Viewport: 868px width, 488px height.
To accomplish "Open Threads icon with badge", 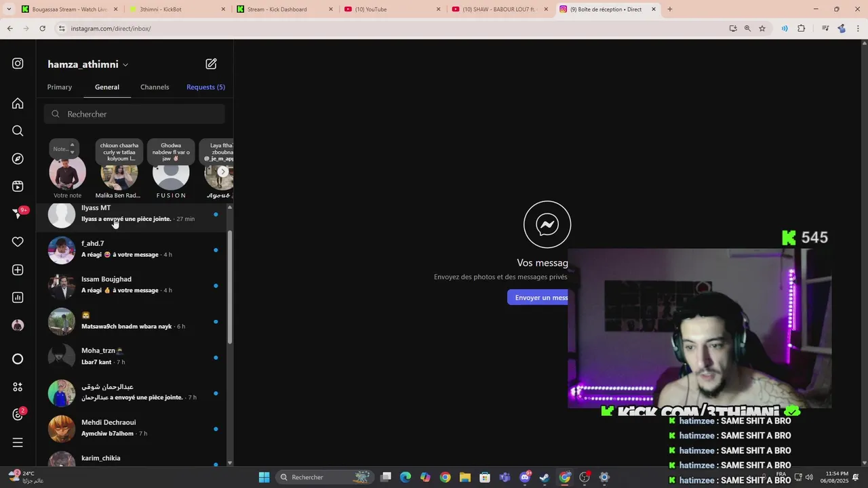I will (18, 414).
